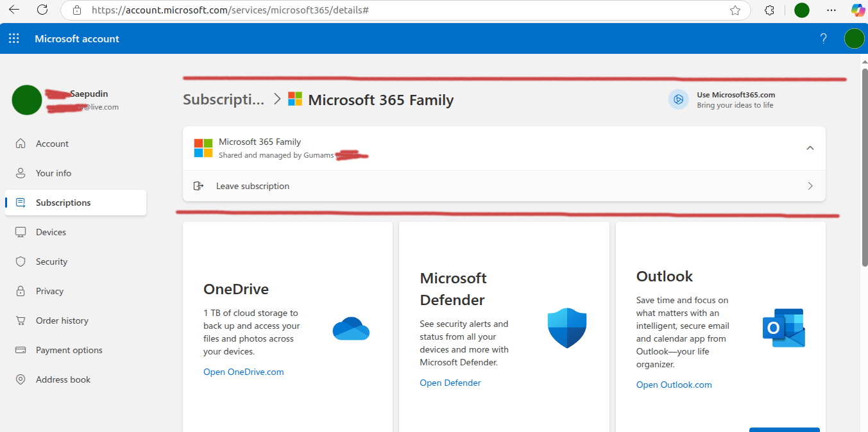Collapse the Microsoft 365 Family card chevron

(x=810, y=148)
